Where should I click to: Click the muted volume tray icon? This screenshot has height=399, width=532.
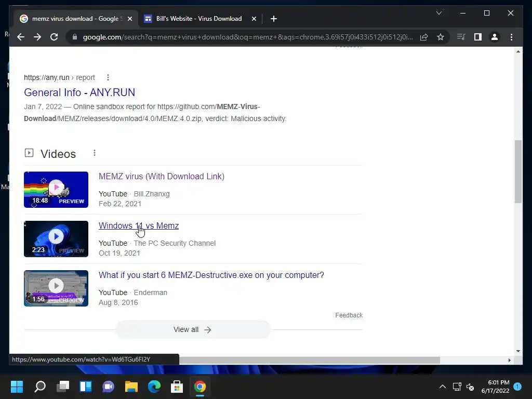470,387
